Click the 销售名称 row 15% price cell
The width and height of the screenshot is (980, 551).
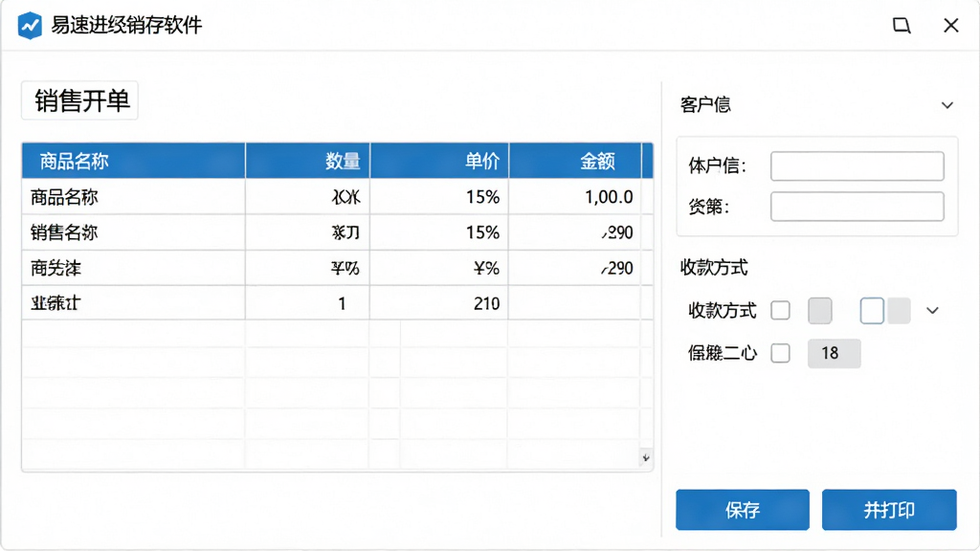(x=439, y=232)
